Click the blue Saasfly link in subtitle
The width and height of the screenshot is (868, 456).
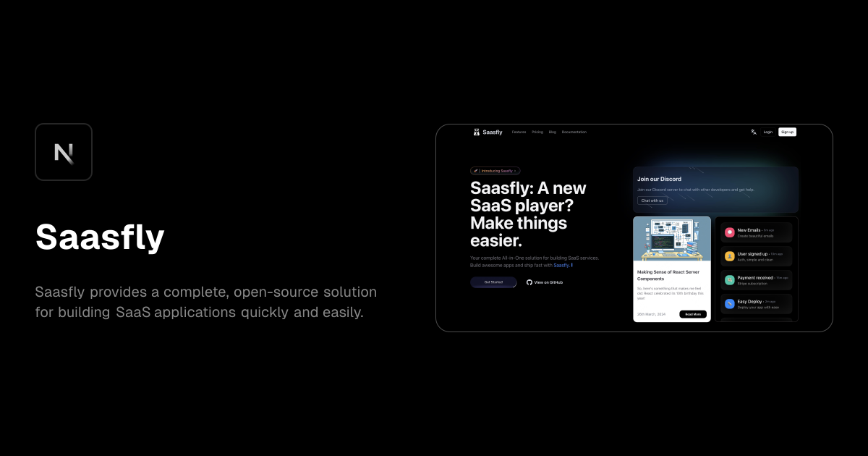click(x=561, y=265)
